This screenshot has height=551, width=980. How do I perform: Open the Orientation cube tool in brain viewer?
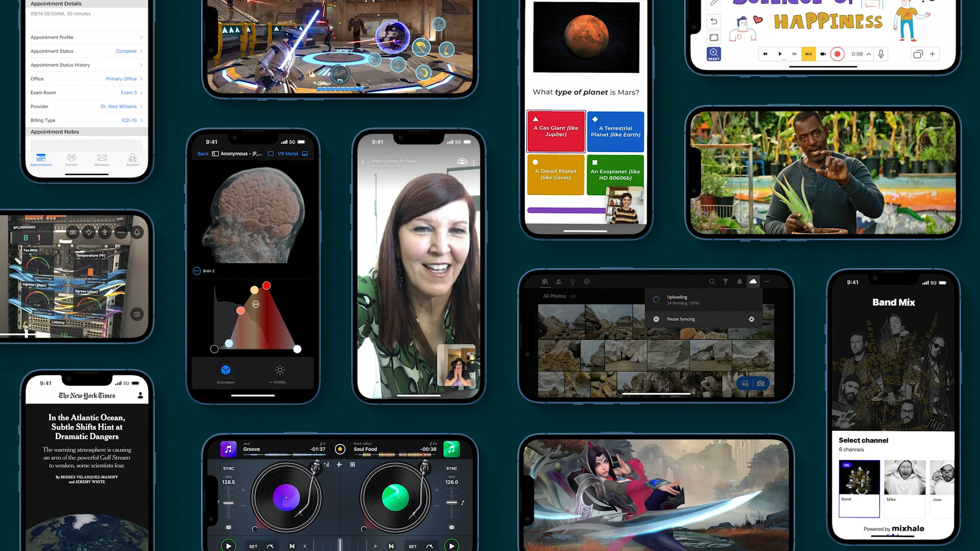coord(226,370)
